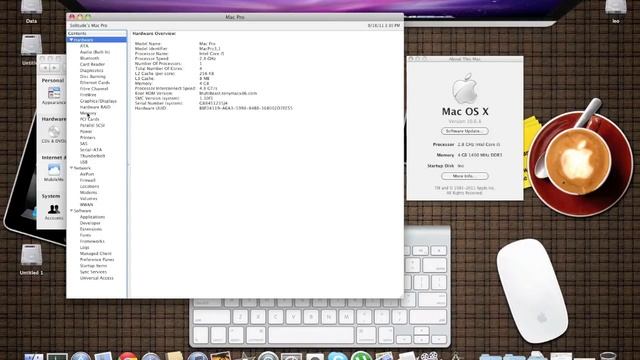Click the Model Identifier value
This screenshot has height=360, width=640.
pyautogui.click(x=209, y=49)
